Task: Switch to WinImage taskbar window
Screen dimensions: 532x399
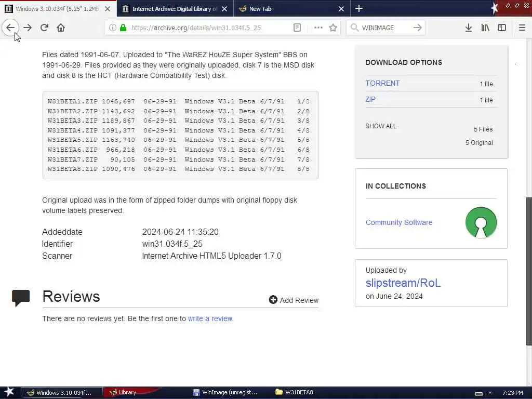Action: (x=225, y=393)
